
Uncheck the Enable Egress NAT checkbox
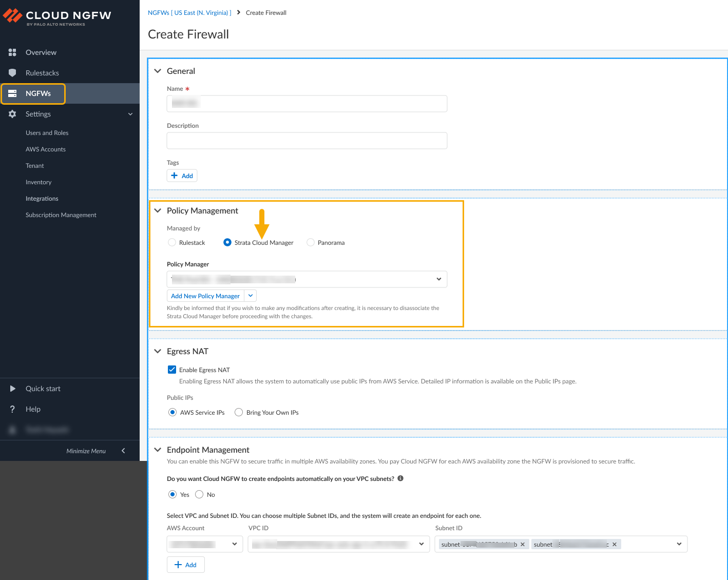point(172,370)
